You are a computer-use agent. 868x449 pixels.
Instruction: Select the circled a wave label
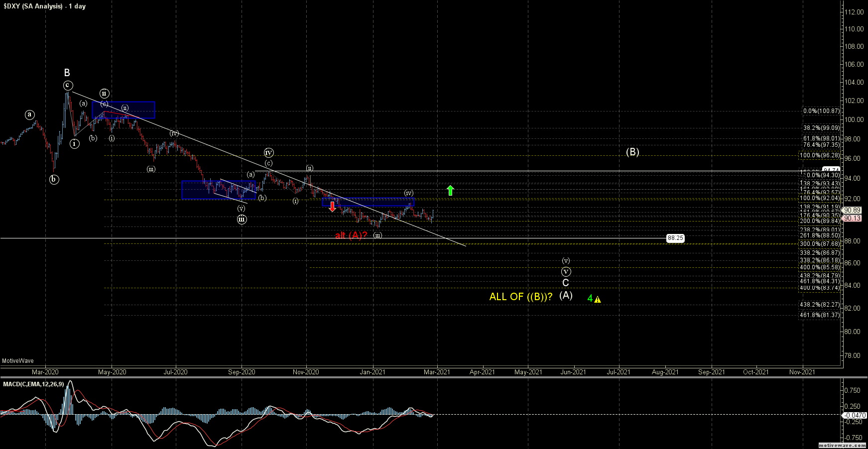point(30,115)
